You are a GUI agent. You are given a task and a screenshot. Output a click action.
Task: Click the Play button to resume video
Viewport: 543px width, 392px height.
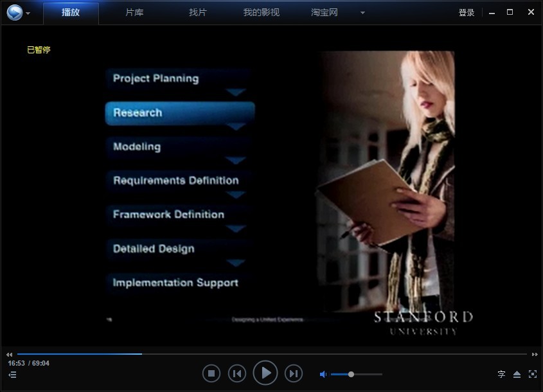tap(265, 373)
